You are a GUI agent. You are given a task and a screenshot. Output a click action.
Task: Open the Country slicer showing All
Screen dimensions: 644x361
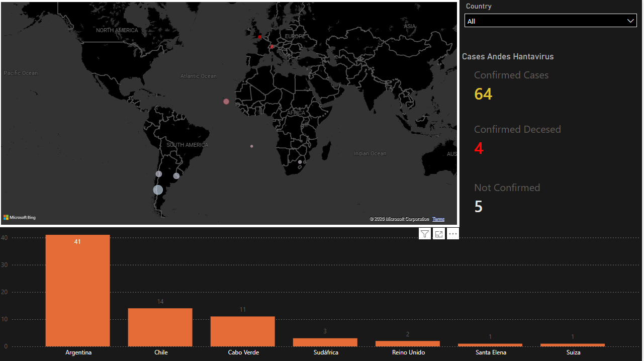coord(550,21)
